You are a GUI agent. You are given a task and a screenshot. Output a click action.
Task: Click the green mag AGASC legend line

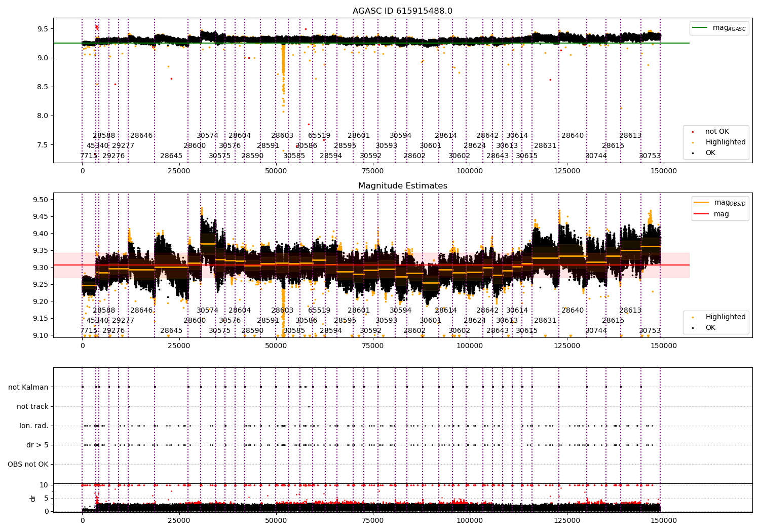700,28
